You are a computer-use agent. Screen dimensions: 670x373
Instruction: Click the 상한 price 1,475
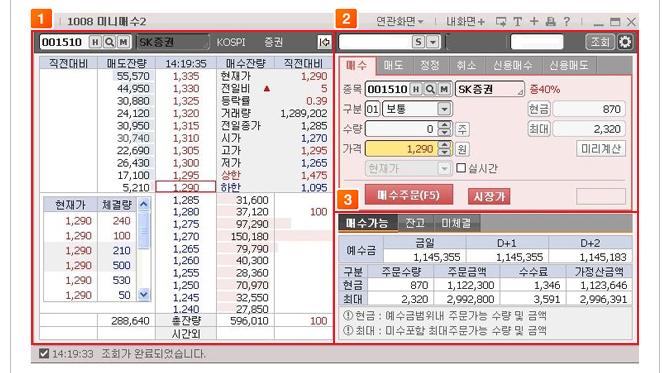pos(314,175)
